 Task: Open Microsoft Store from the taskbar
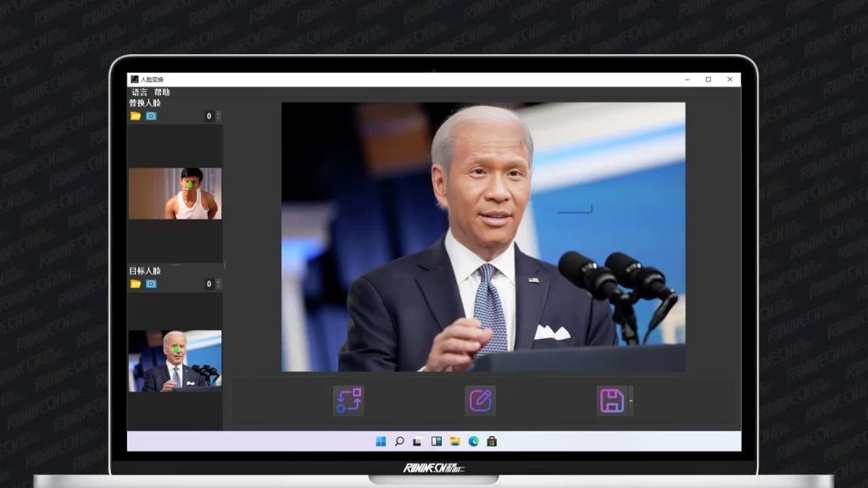[492, 441]
